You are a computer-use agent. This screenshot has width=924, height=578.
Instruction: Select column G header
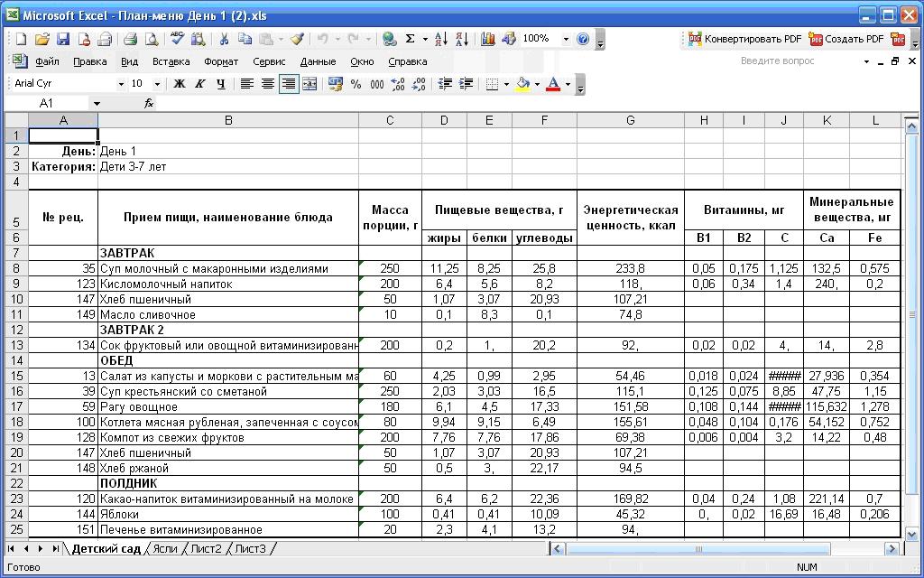(x=631, y=120)
